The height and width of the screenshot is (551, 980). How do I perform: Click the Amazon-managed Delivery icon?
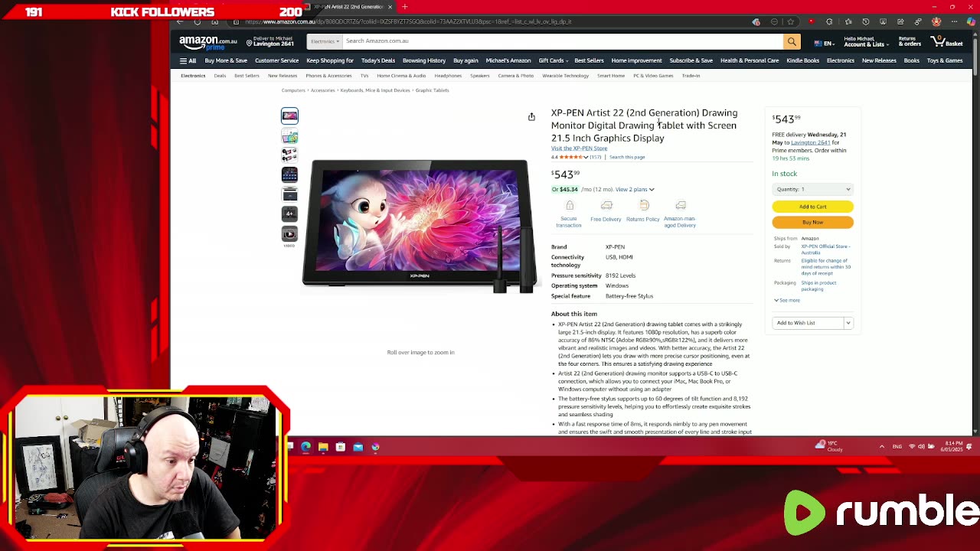pyautogui.click(x=681, y=205)
